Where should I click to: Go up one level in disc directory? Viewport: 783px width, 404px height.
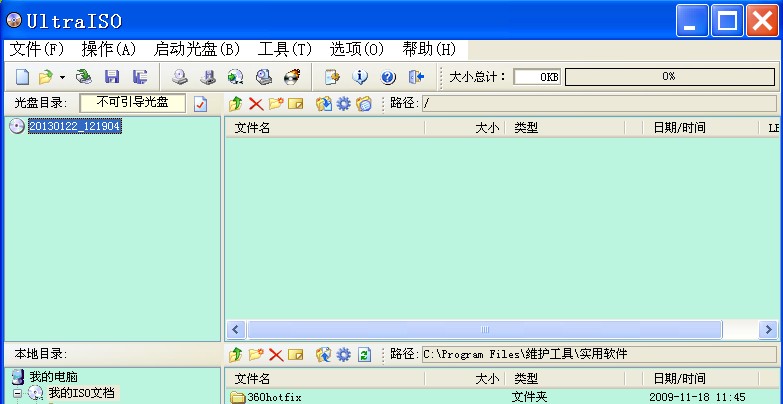tap(236, 104)
